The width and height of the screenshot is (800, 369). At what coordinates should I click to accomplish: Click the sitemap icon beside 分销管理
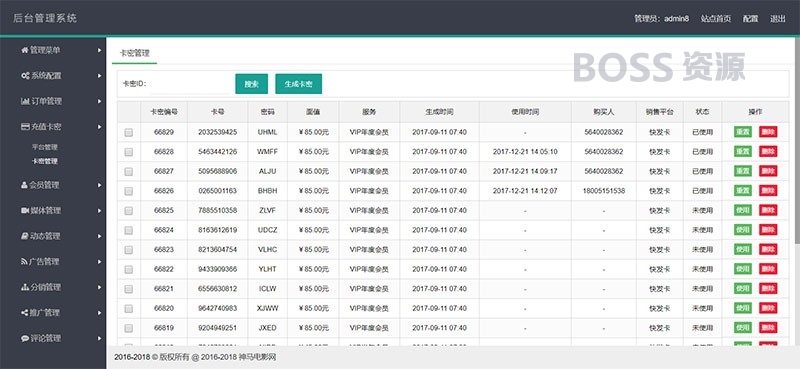click(24, 287)
